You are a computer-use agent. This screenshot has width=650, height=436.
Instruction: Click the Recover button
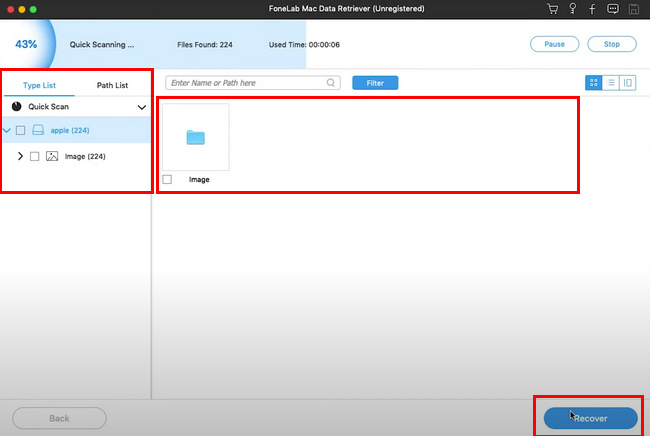click(x=590, y=418)
